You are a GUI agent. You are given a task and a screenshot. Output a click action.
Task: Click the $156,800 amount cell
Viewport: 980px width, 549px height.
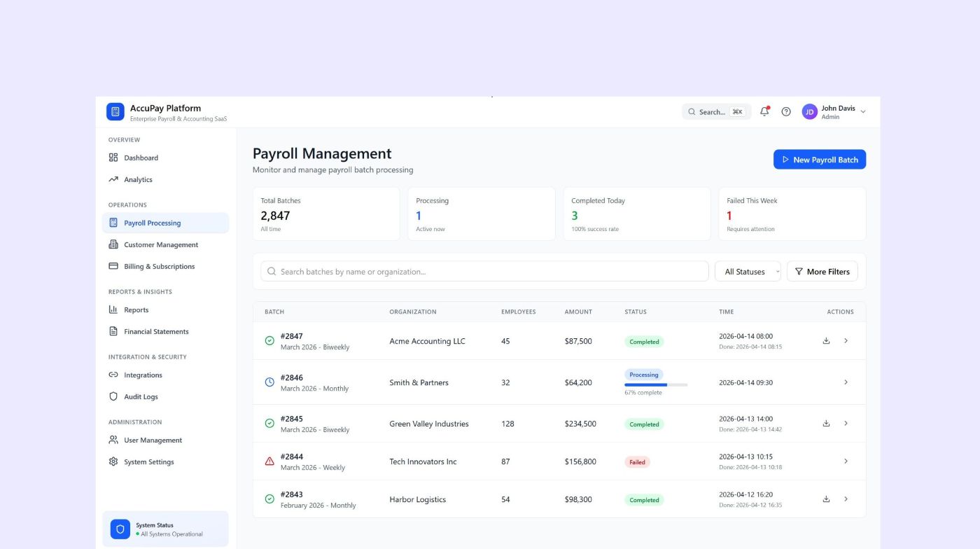click(x=580, y=461)
